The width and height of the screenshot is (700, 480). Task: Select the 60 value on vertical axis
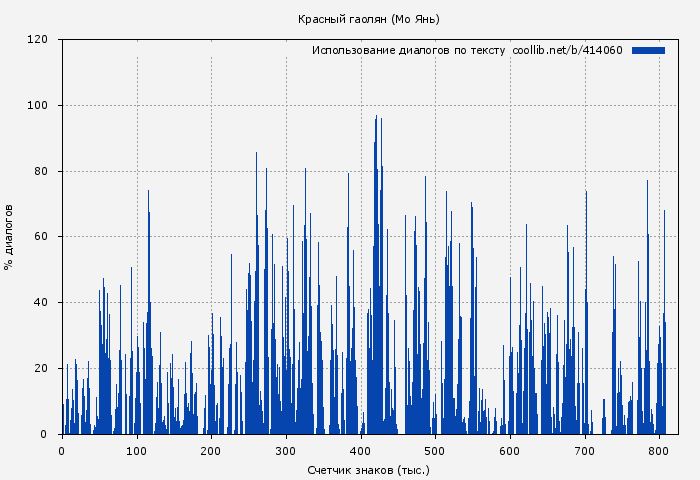(41, 237)
